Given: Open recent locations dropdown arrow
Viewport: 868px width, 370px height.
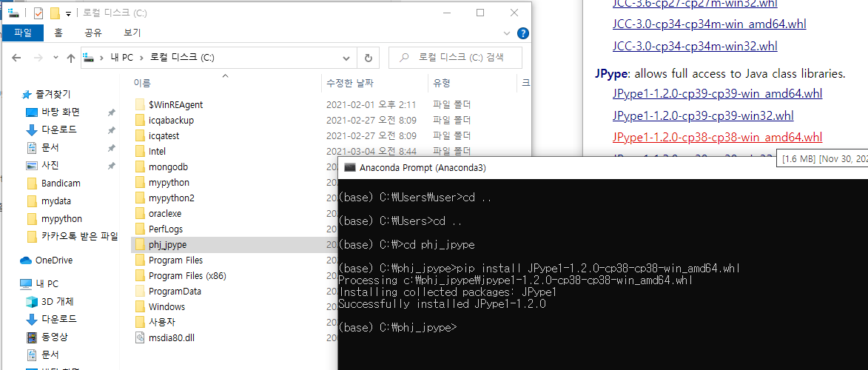Looking at the screenshot, I should point(55,58).
